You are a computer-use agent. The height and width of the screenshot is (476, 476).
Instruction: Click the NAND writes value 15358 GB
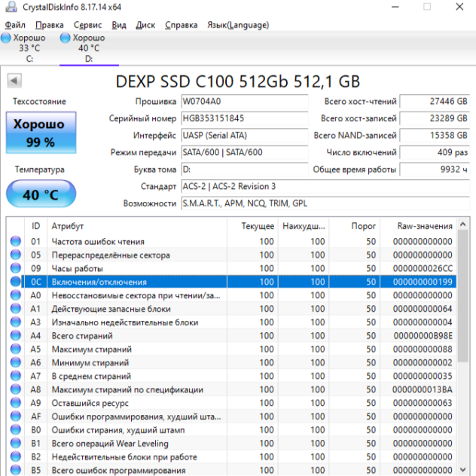pos(435,136)
